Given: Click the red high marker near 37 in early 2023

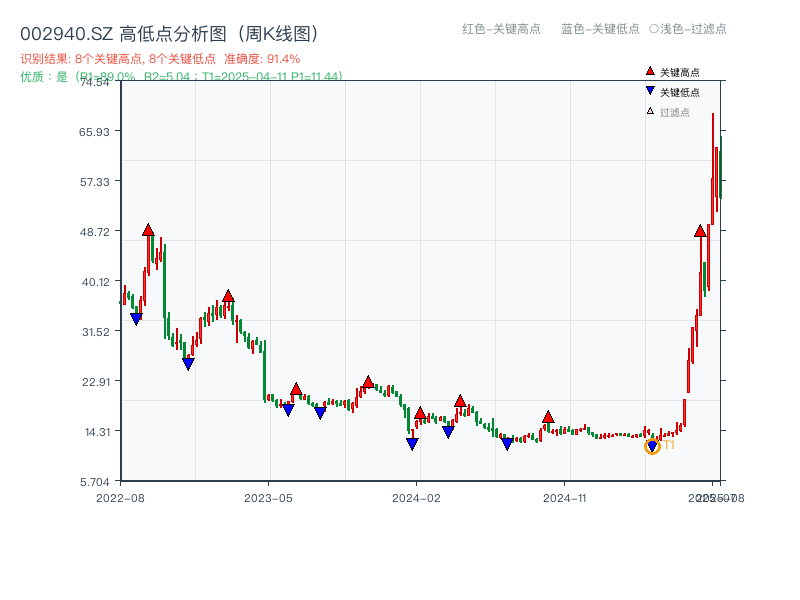Looking at the screenshot, I should pos(228,296).
